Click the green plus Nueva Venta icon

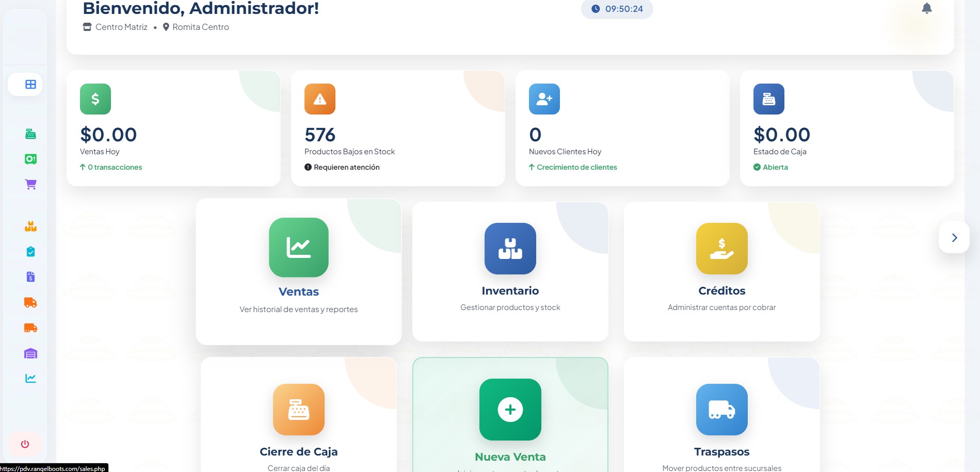pyautogui.click(x=510, y=410)
